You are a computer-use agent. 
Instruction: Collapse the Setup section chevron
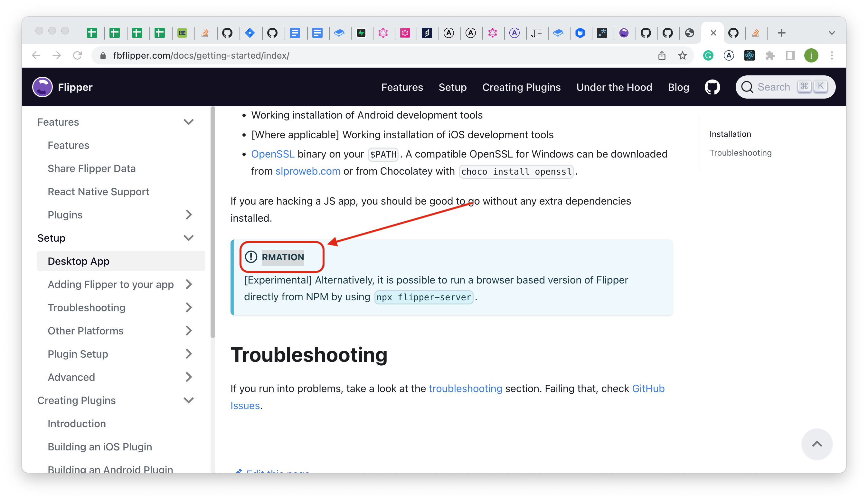pyautogui.click(x=188, y=238)
